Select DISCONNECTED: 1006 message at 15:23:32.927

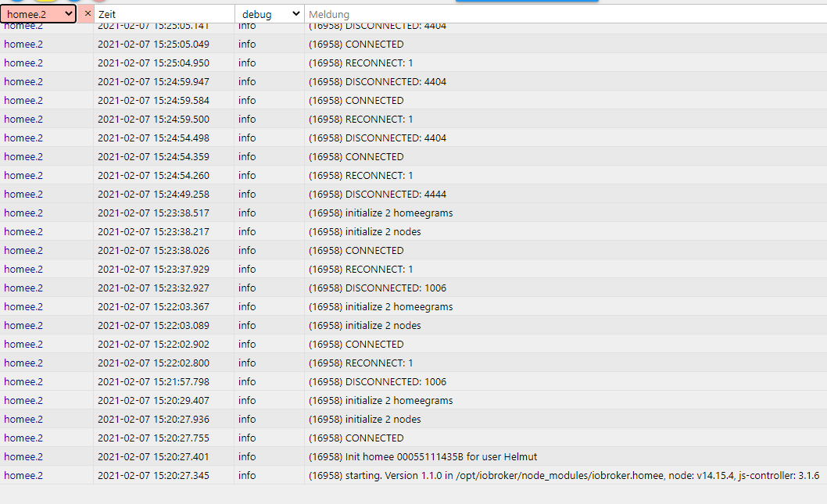click(377, 288)
